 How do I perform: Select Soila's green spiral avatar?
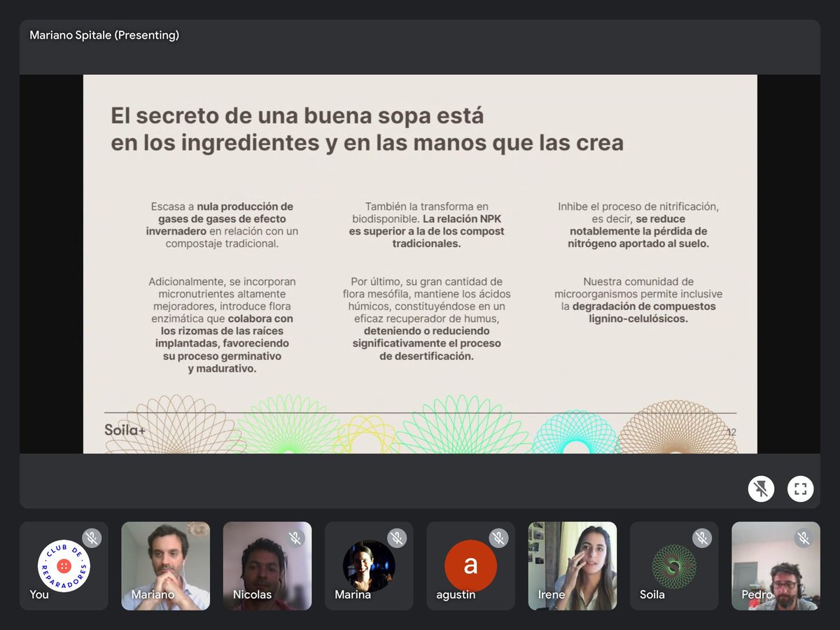pyautogui.click(x=674, y=566)
